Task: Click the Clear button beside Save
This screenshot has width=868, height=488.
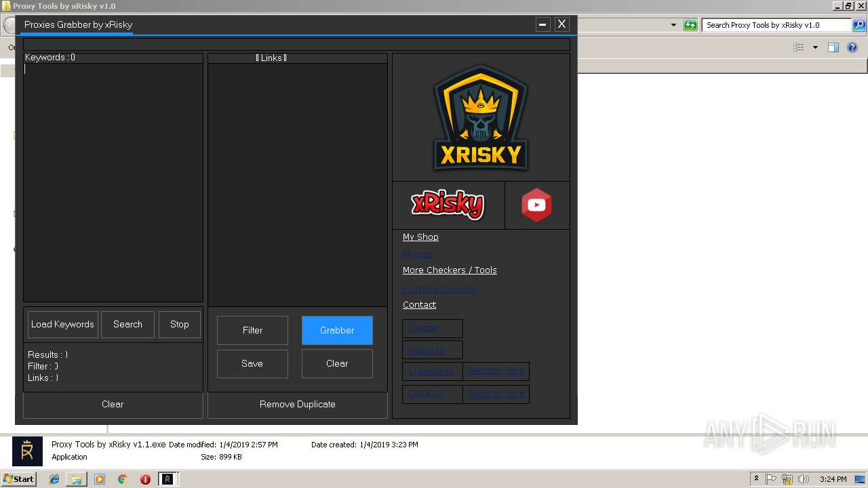Action: click(x=337, y=364)
